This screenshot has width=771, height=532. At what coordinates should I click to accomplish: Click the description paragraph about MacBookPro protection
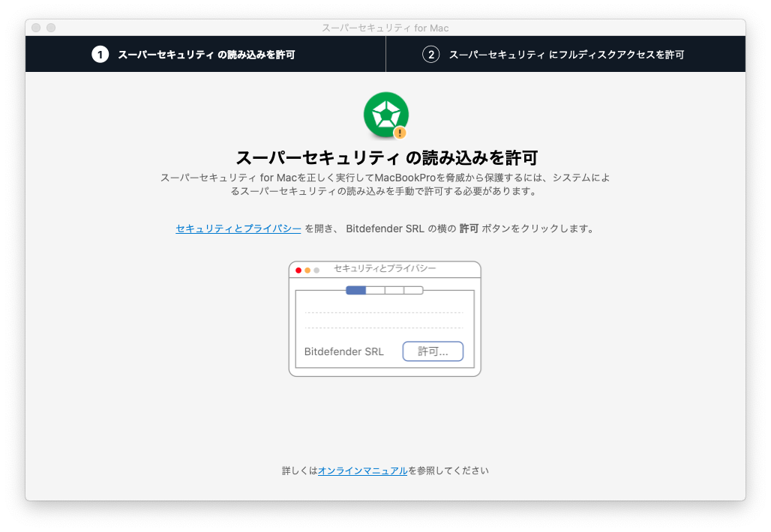point(385,184)
